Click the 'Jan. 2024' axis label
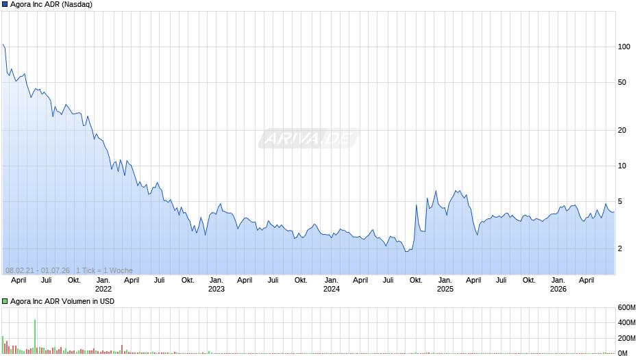The width and height of the screenshot is (644, 360). pos(331,285)
